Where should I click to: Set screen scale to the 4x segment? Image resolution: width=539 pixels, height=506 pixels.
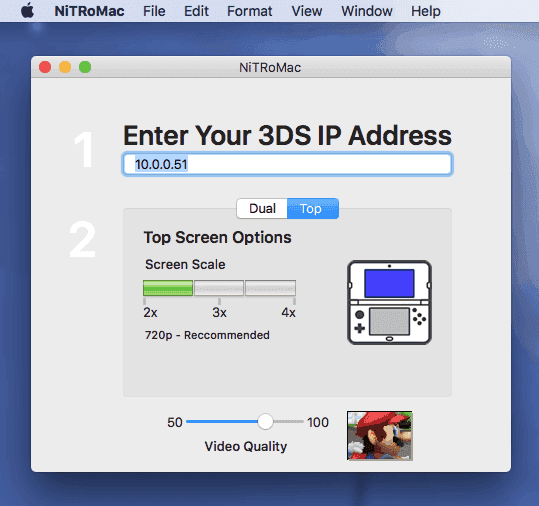pyautogui.click(x=270, y=288)
